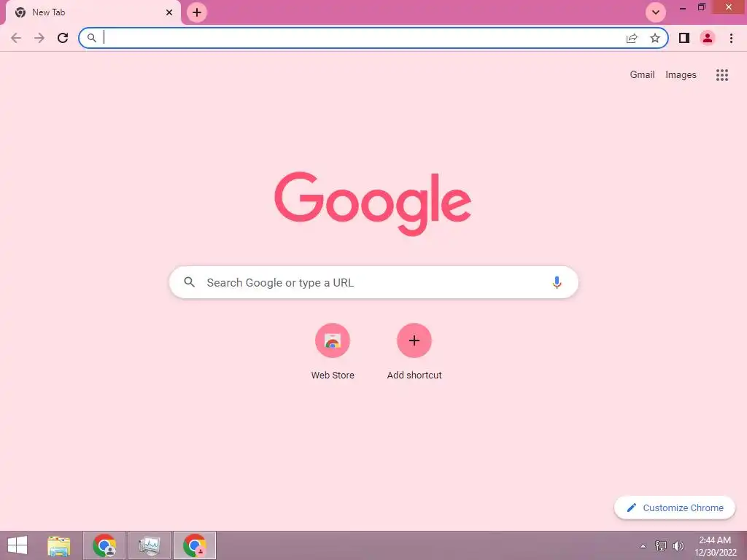This screenshot has width=747, height=560.
Task: Click the forward navigation arrow
Action: (39, 38)
